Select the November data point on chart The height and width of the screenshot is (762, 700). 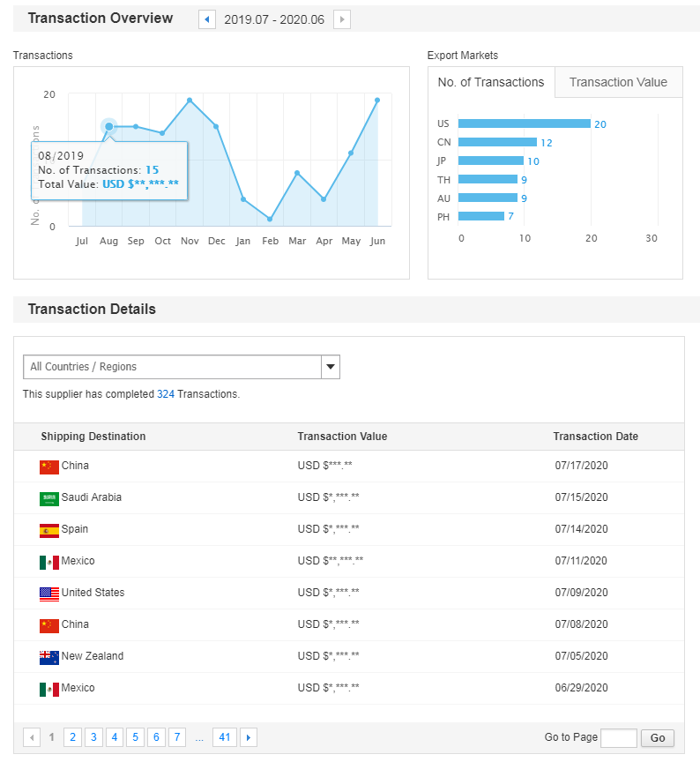pyautogui.click(x=190, y=100)
